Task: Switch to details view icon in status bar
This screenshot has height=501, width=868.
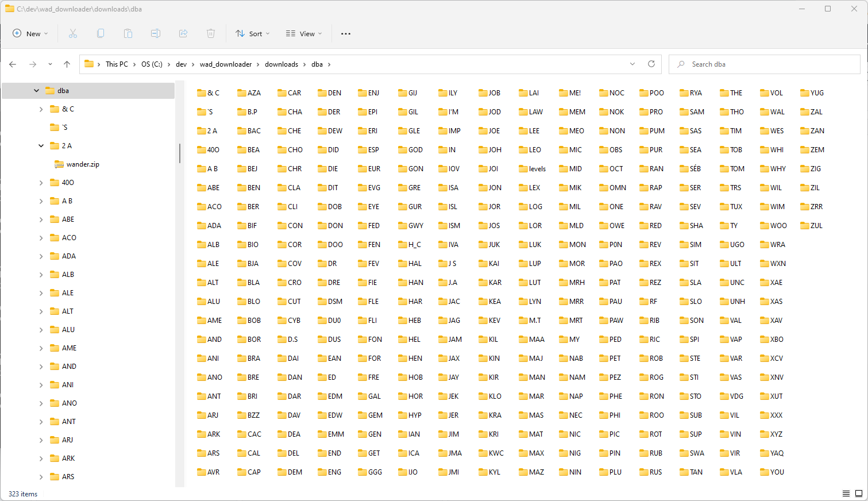Action: [x=846, y=494]
